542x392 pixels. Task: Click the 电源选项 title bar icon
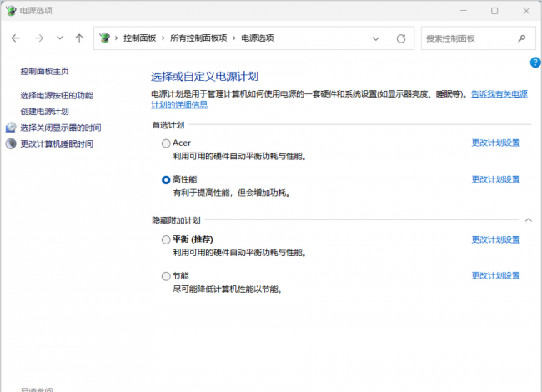(11, 10)
